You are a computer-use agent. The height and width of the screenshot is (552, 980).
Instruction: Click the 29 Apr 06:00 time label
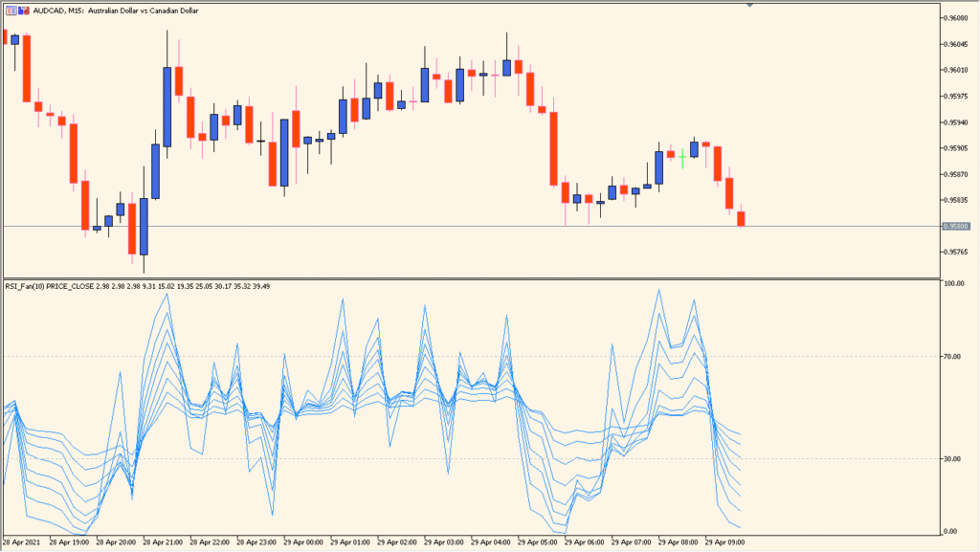tap(585, 542)
